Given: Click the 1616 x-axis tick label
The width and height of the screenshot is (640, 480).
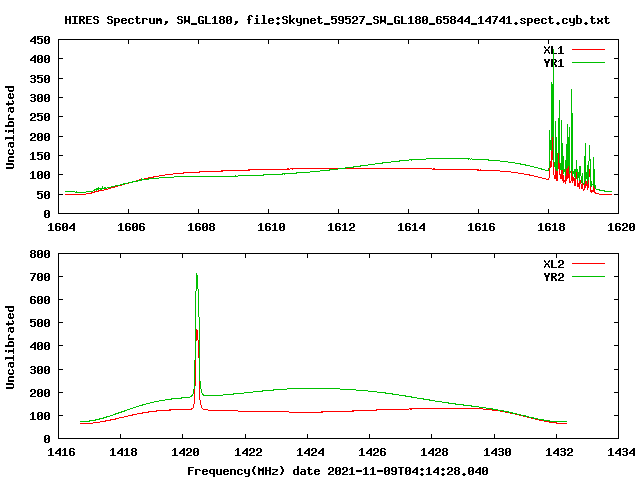Looking at the screenshot, I should click(481, 227).
